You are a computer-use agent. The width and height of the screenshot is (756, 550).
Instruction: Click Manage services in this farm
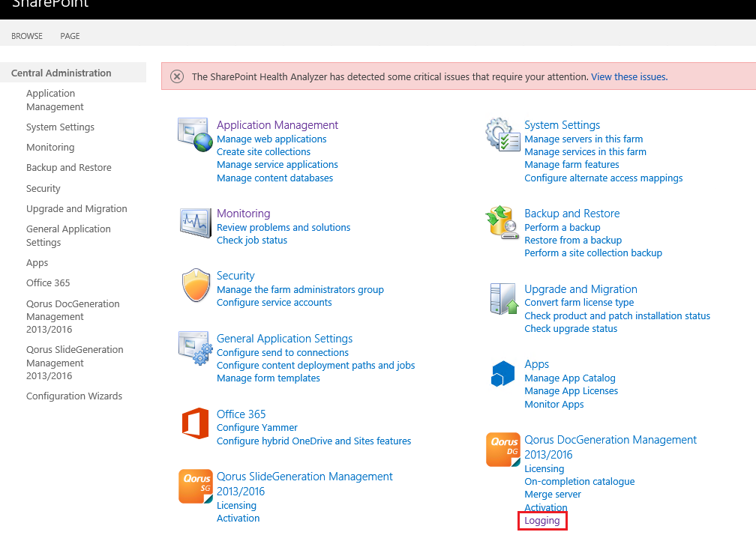coord(585,151)
